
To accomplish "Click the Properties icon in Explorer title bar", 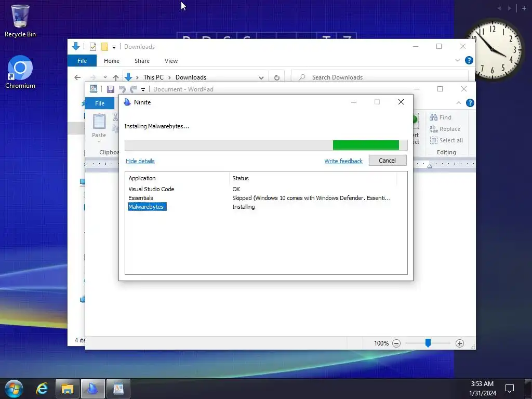I will point(93,47).
